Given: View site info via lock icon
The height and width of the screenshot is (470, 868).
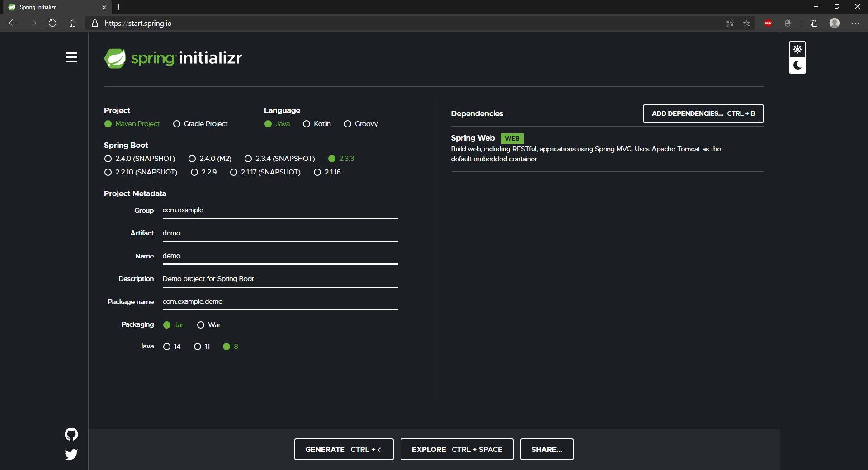Looking at the screenshot, I should [x=95, y=23].
